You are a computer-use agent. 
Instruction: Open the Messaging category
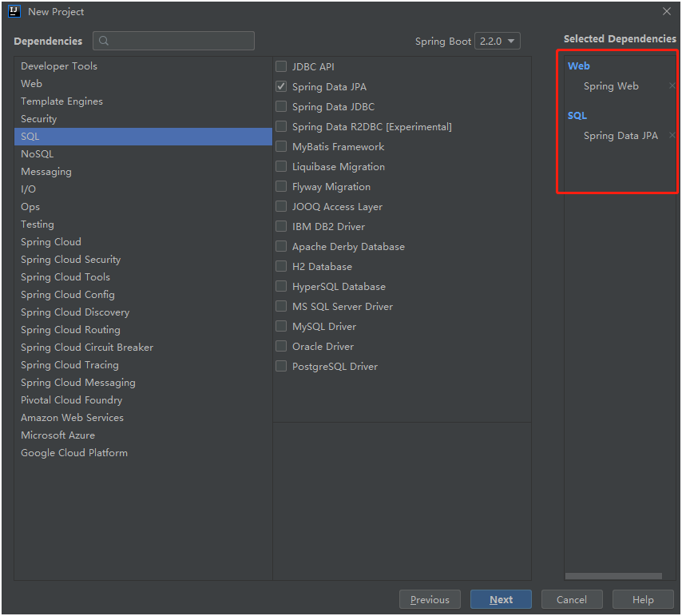click(x=143, y=172)
